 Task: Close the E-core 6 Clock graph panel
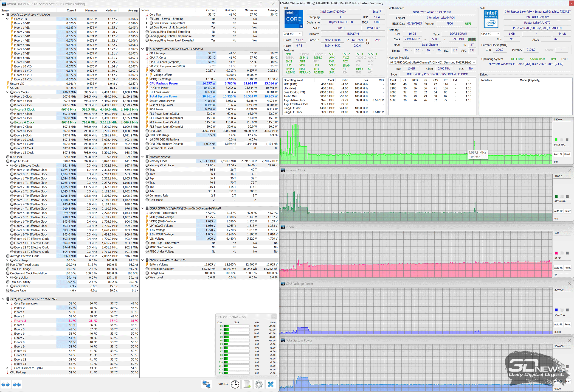(x=569, y=170)
